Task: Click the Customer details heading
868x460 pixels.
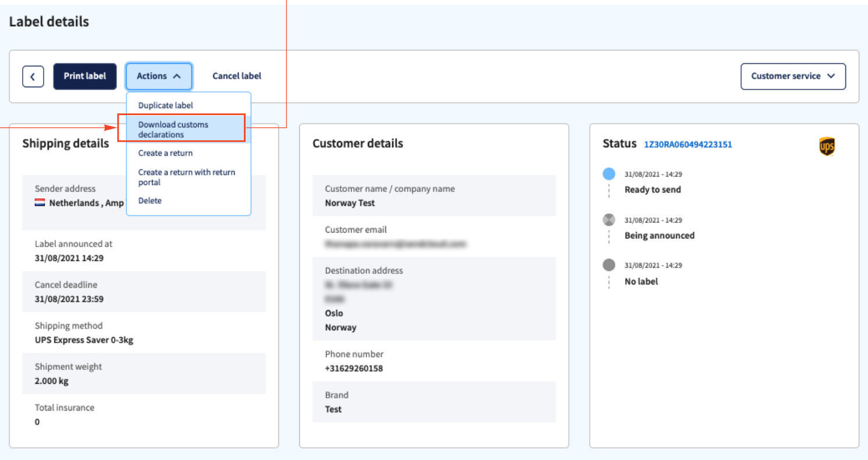Action: click(357, 143)
